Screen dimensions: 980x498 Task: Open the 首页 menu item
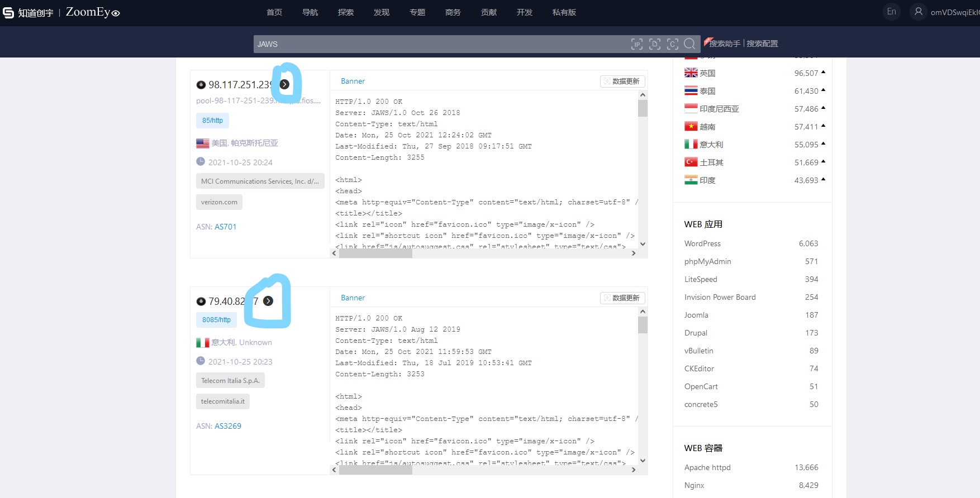tap(274, 12)
